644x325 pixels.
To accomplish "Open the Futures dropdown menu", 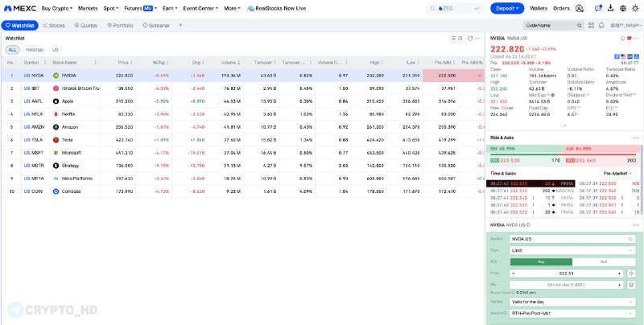I will (x=140, y=8).
